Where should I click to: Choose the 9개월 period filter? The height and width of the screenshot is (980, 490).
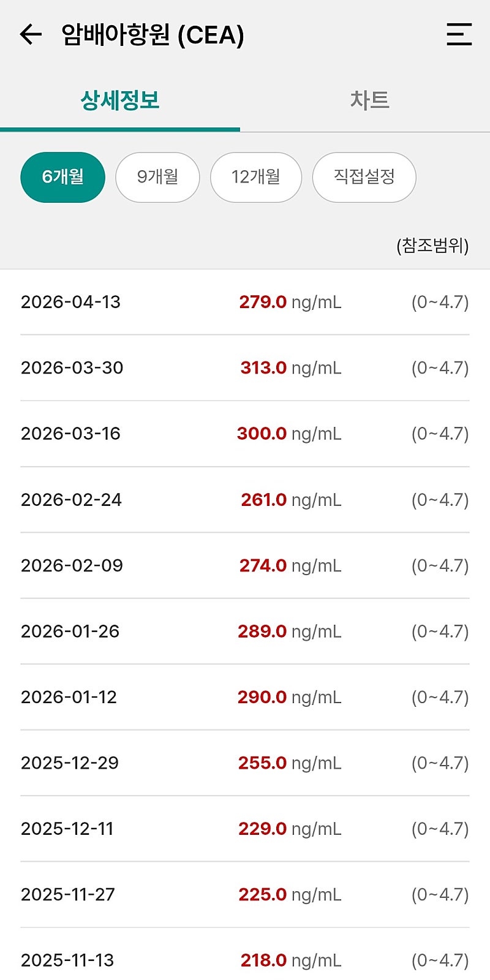pos(157,177)
